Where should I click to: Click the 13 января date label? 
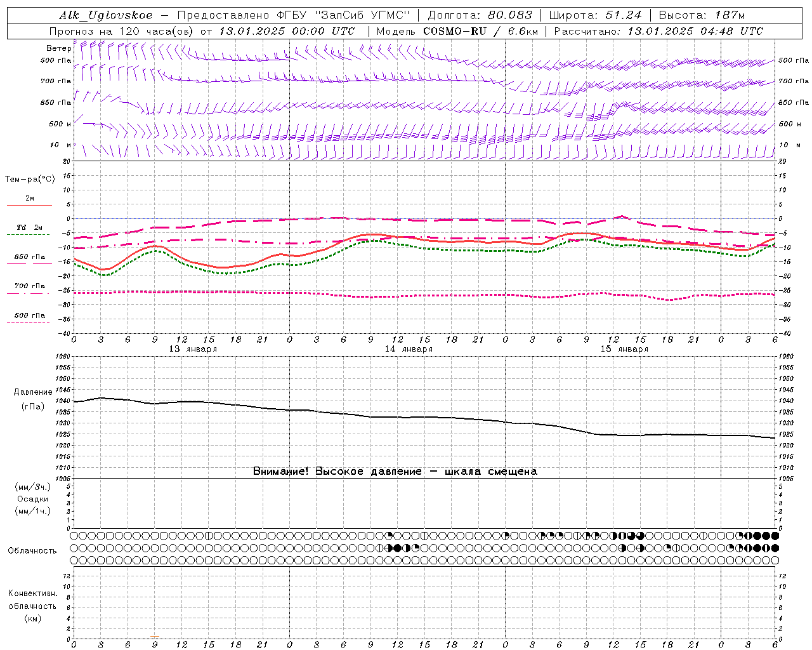[193, 349]
